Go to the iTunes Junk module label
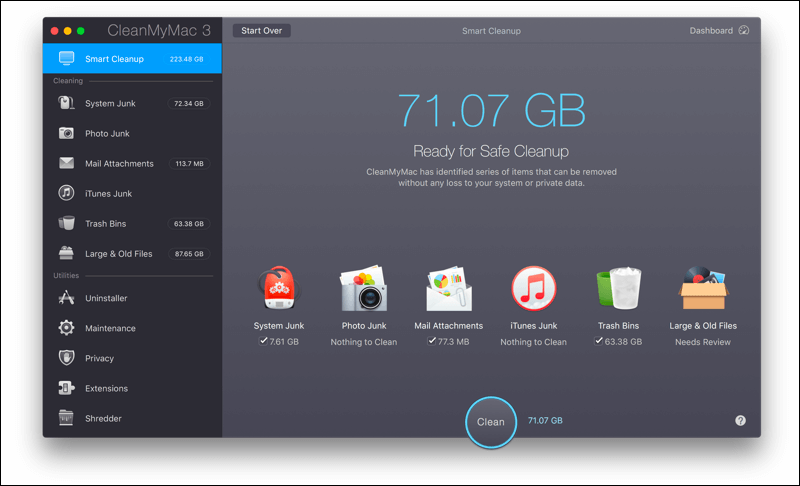 (108, 194)
